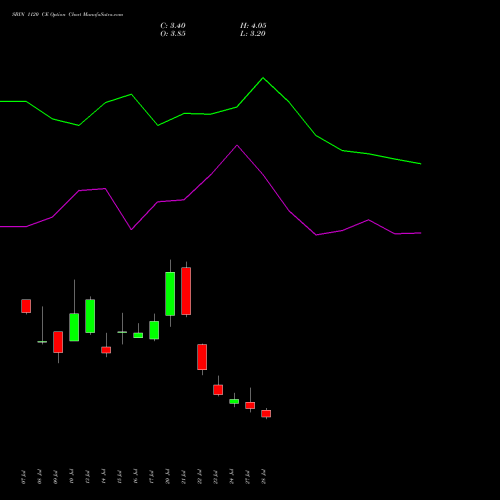Viewport: 500px width, 500px height.
Task: Click the 07 Jul date label
Action: coord(23,477)
